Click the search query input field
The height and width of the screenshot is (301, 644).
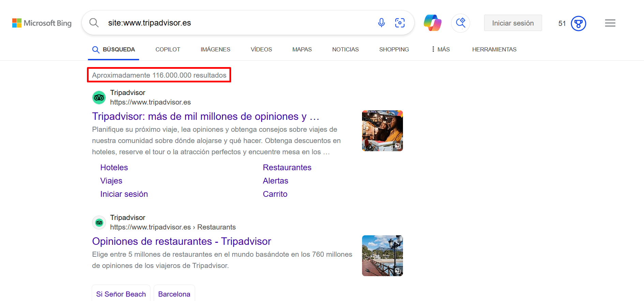pyautogui.click(x=239, y=23)
